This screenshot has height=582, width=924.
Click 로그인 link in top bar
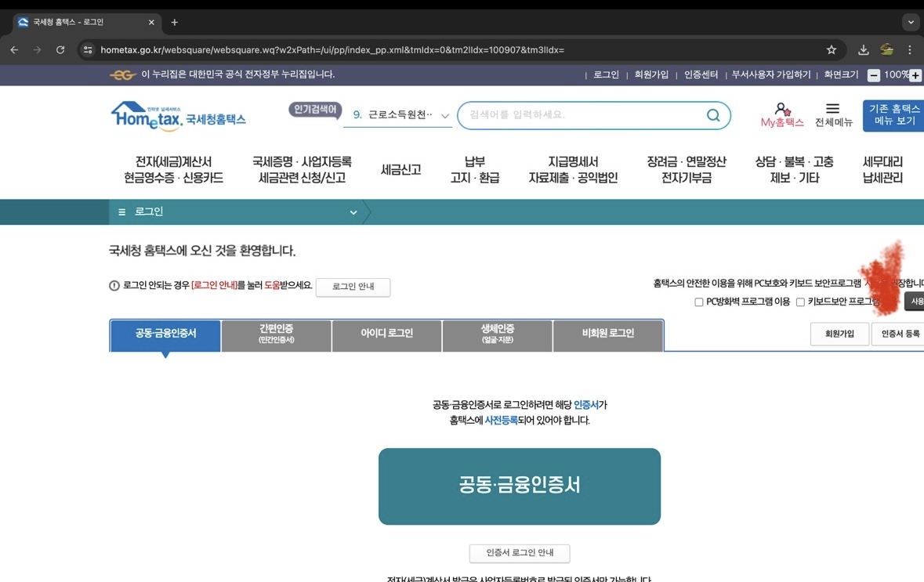(606, 75)
